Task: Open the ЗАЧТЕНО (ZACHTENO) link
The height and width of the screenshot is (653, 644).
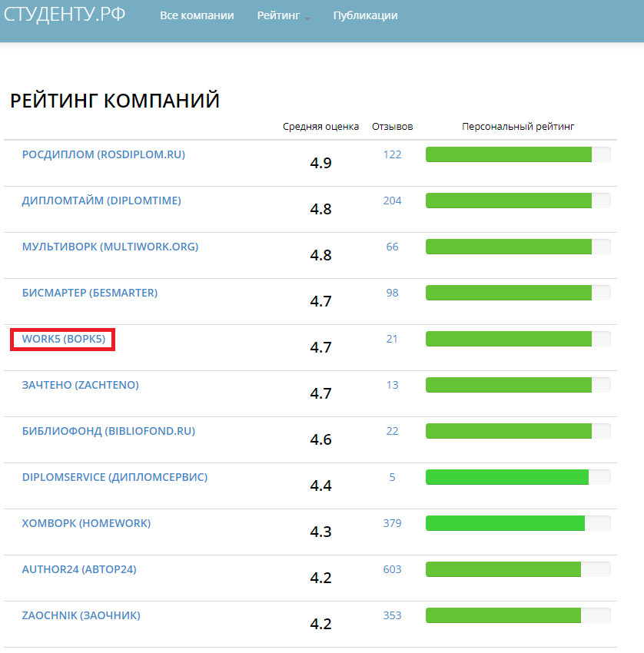Action: point(80,385)
